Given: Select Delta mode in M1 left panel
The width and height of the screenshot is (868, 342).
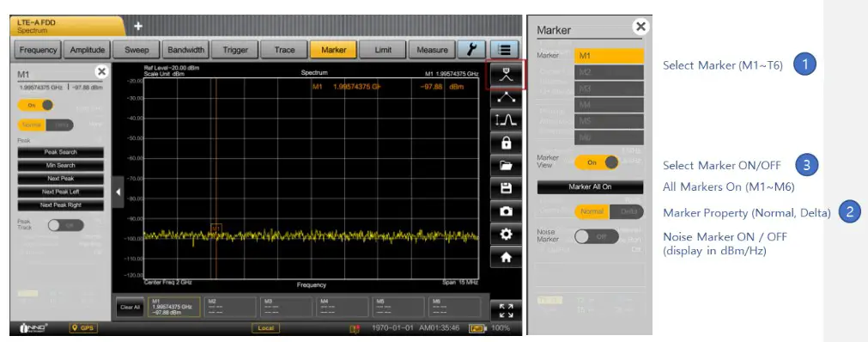Looking at the screenshot, I should click(x=60, y=125).
